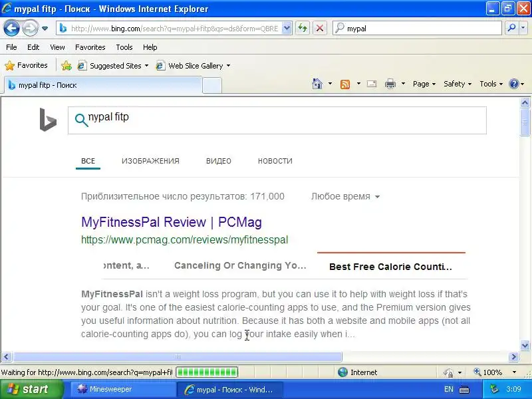Open the View menu
The image size is (532, 399).
pos(57,47)
